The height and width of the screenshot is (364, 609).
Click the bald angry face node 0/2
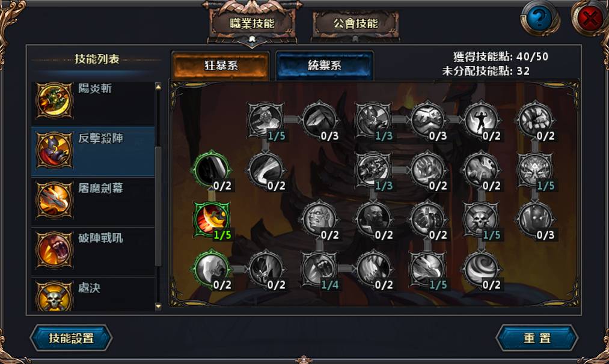click(319, 219)
